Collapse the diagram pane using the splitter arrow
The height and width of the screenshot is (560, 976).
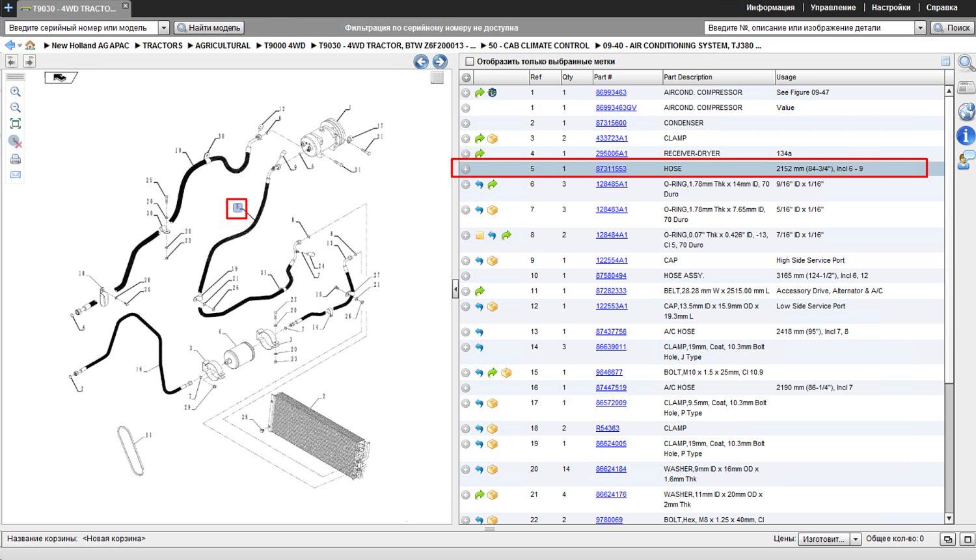click(x=455, y=289)
